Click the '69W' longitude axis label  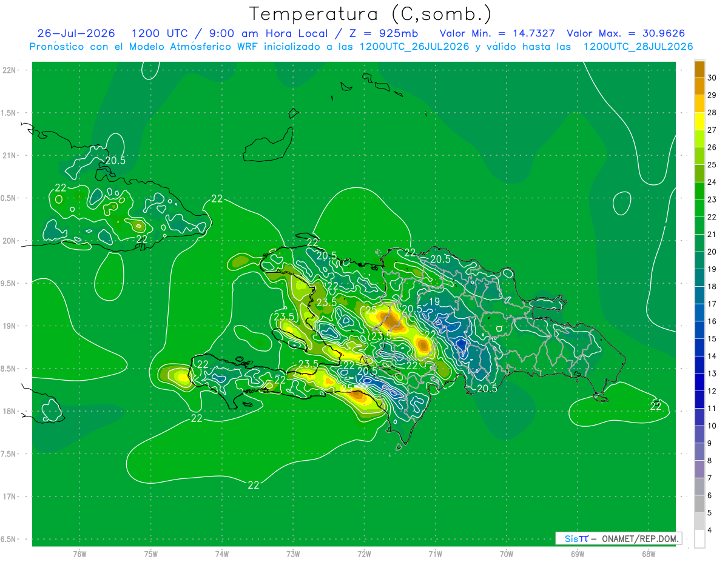pos(578,554)
